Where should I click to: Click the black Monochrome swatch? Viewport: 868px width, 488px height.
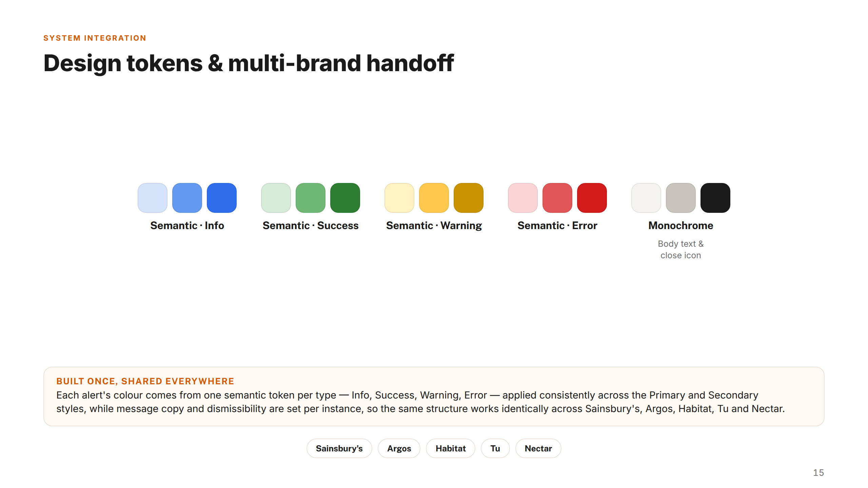pyautogui.click(x=715, y=198)
